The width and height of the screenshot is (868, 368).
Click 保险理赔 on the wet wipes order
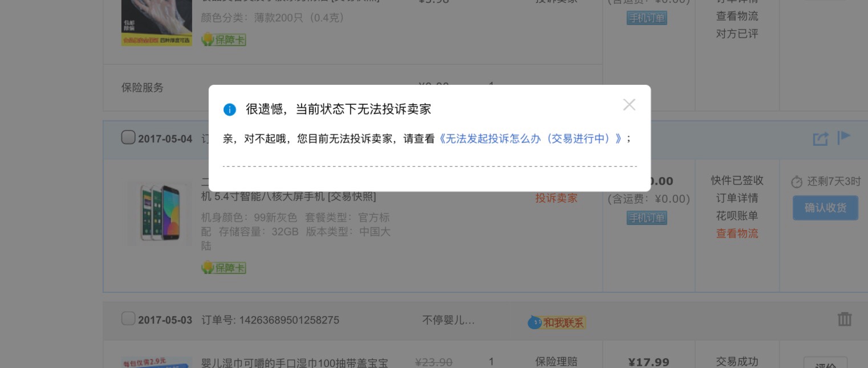[557, 362]
